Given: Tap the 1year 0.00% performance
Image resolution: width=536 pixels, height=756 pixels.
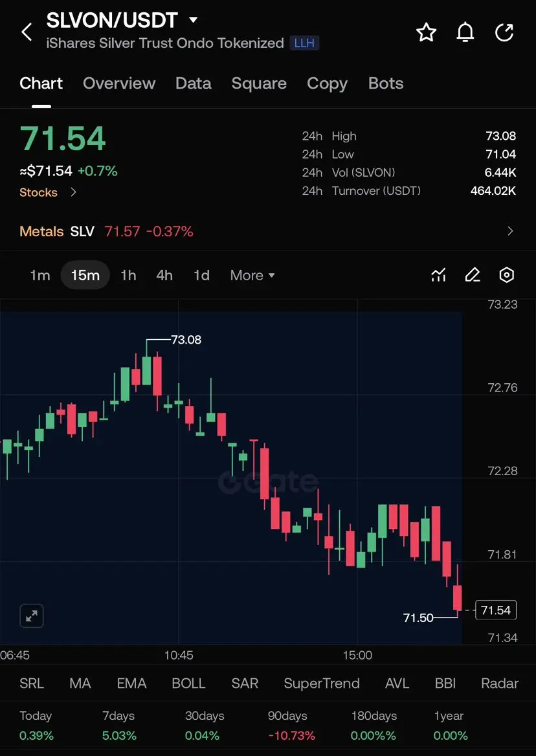Looking at the screenshot, I should click(451, 726).
